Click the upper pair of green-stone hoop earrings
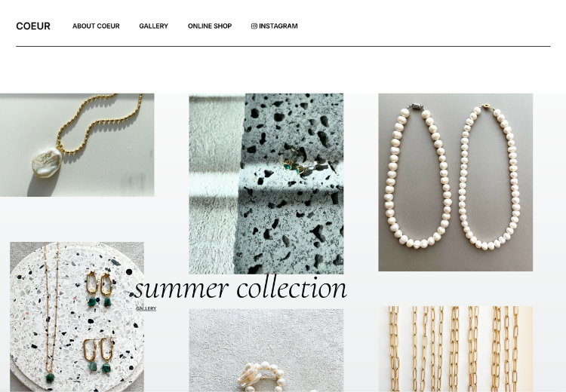 pos(100,289)
